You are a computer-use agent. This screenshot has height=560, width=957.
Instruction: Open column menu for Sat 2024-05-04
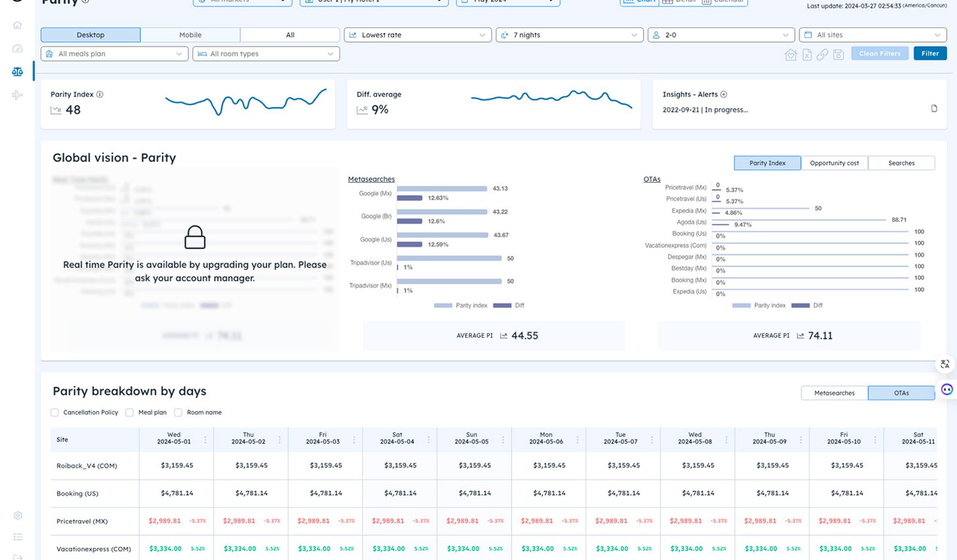[428, 439]
